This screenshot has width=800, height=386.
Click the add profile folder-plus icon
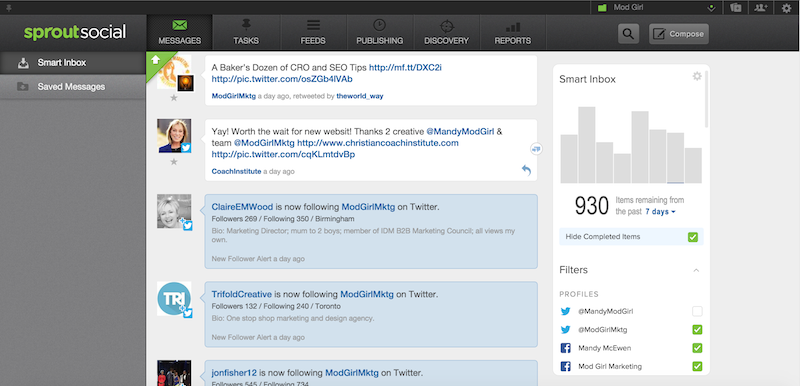point(735,8)
